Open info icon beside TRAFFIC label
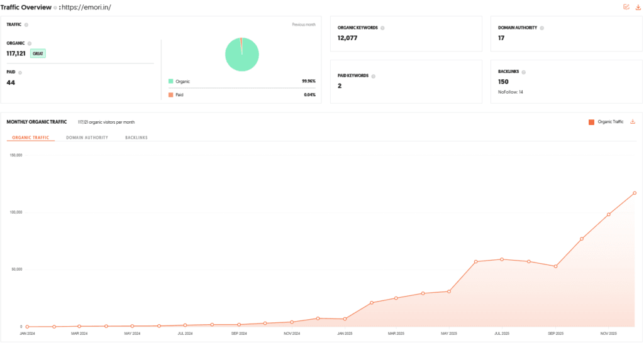Viewport: 644px width, 343px height. click(x=26, y=24)
